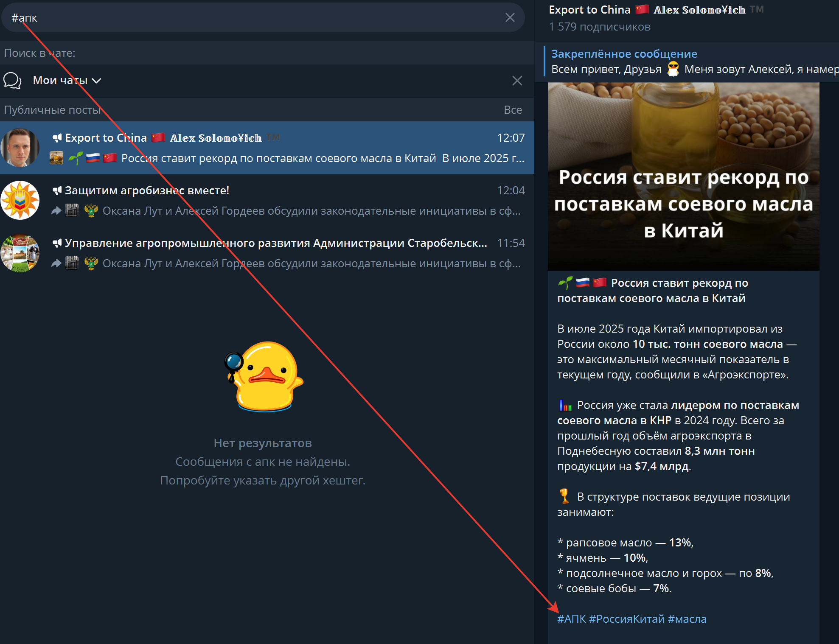Close the Мои чаты search filter
The image size is (839, 644).
(x=517, y=81)
